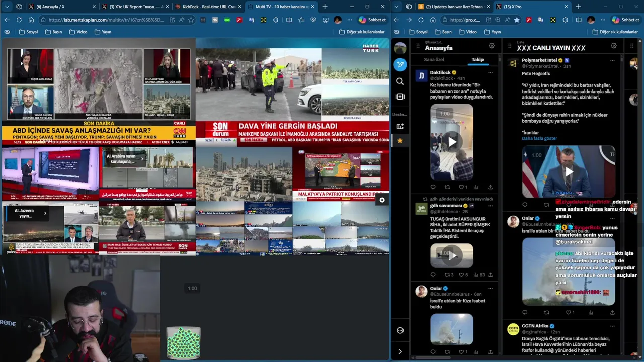Open new tab in left browser window
This screenshot has height=362, width=644.
coord(325,7)
